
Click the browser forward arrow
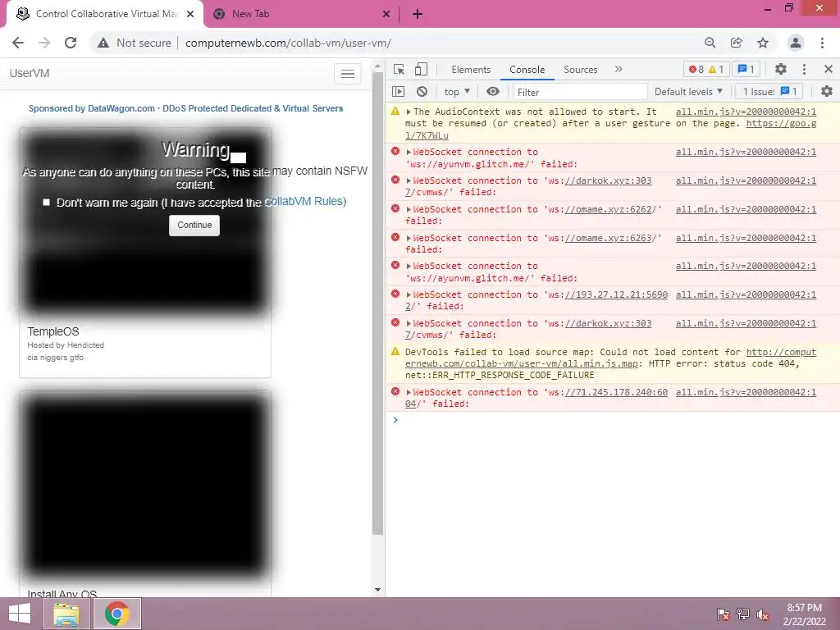click(x=44, y=43)
